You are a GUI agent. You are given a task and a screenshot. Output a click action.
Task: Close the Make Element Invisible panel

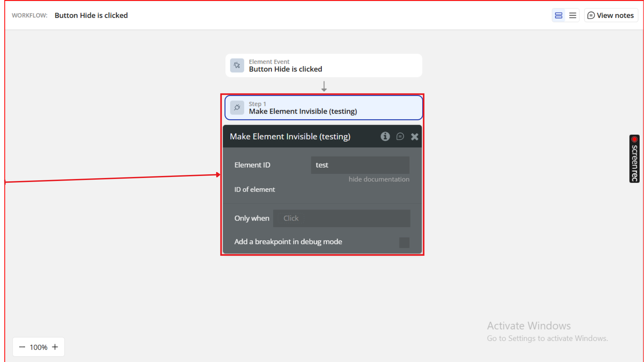pos(415,137)
